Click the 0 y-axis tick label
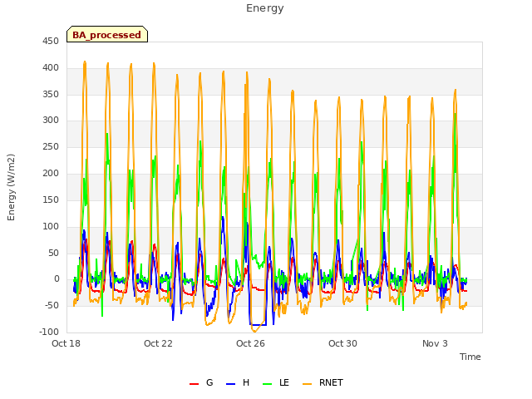Viewport: 532px width, 399px height. coord(57,279)
